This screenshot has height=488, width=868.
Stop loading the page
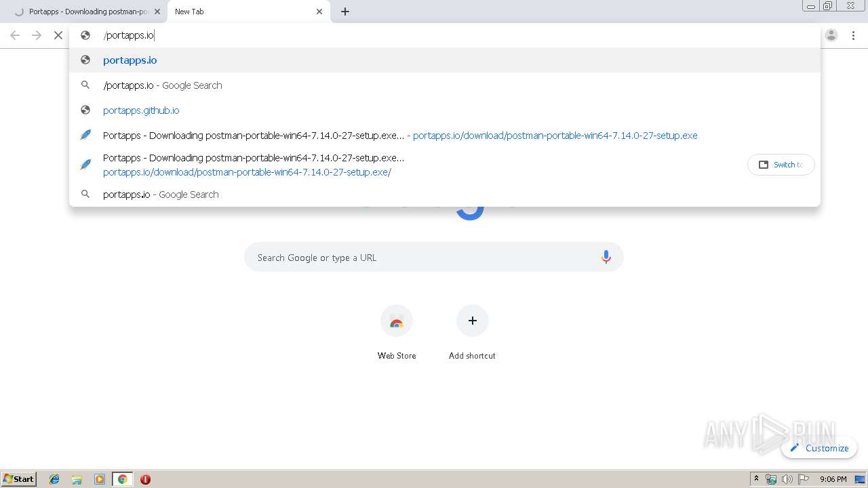pyautogui.click(x=58, y=35)
